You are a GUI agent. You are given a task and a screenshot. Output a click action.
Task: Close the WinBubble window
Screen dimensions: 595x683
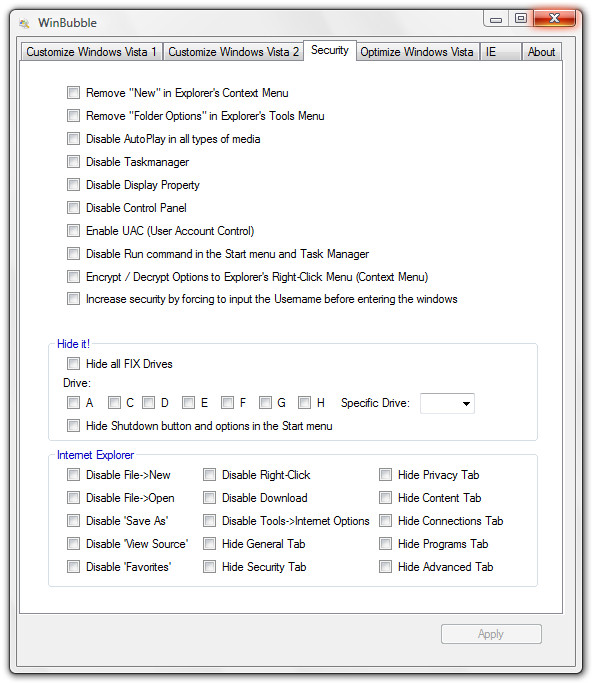tap(554, 19)
